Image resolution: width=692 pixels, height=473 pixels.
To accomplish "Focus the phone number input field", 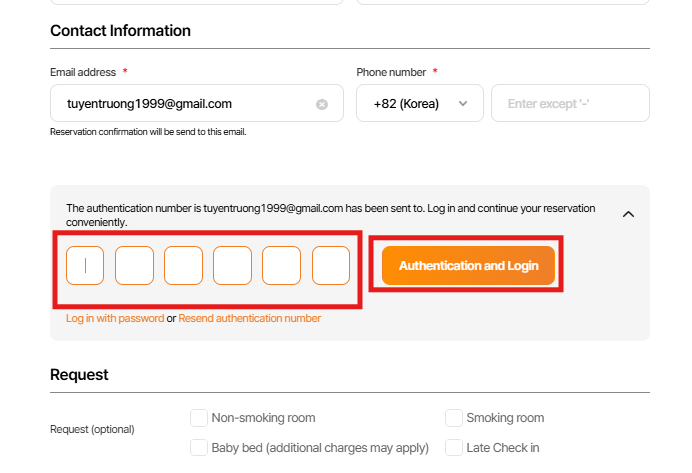I will click(570, 103).
